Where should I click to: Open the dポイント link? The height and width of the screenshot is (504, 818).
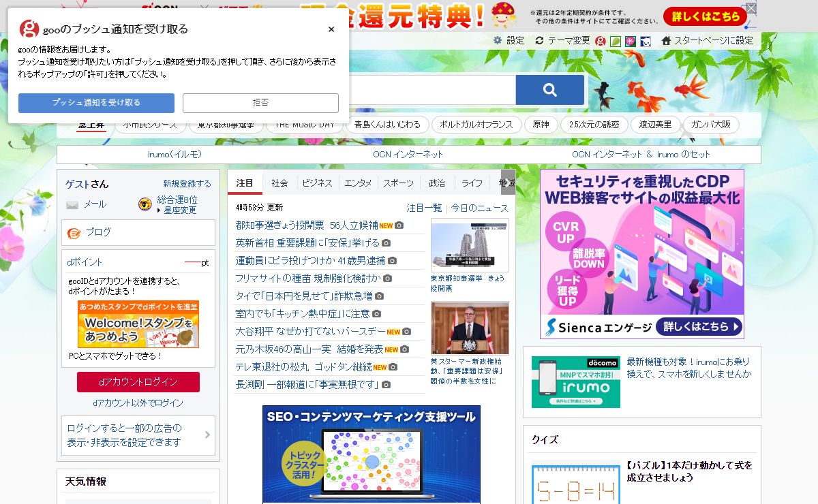[85, 262]
